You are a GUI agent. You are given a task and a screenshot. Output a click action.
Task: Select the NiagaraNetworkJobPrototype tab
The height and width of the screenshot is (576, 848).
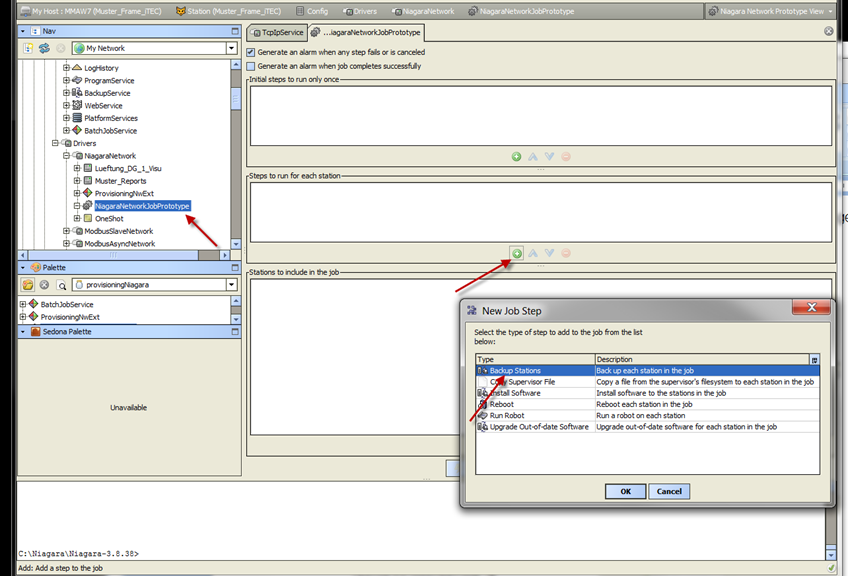coord(366,32)
